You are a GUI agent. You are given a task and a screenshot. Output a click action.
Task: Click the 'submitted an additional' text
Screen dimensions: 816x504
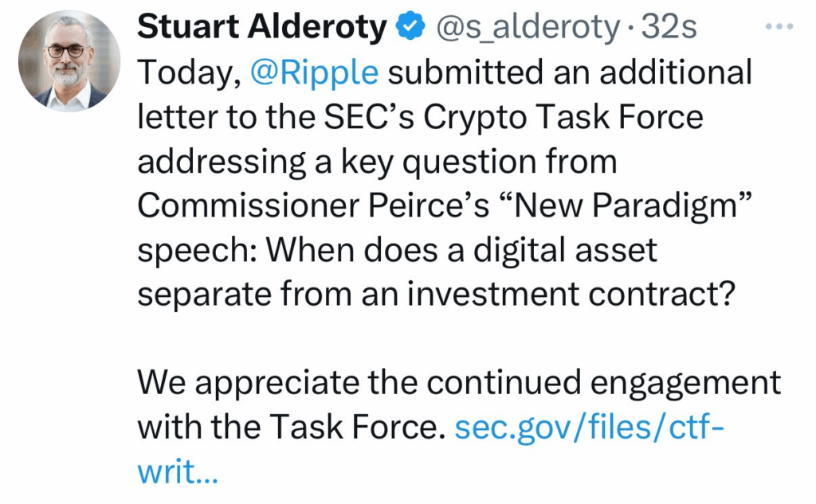[x=570, y=72]
